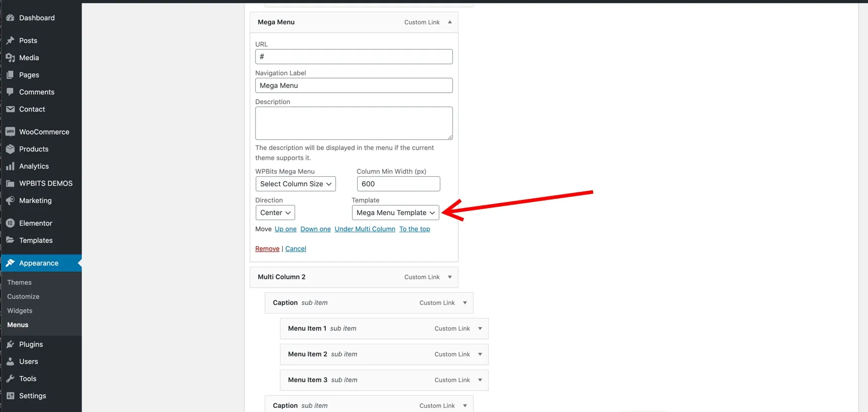Expand the second Caption sub item

point(465,406)
